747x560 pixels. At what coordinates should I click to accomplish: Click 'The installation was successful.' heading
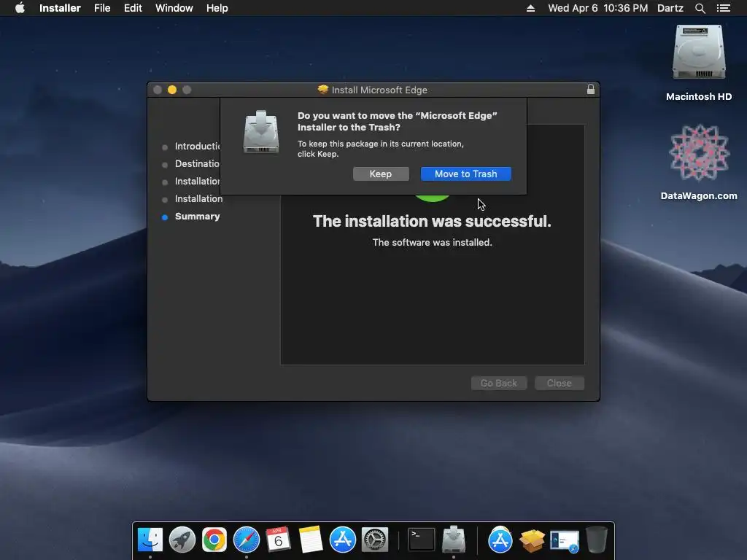432,221
